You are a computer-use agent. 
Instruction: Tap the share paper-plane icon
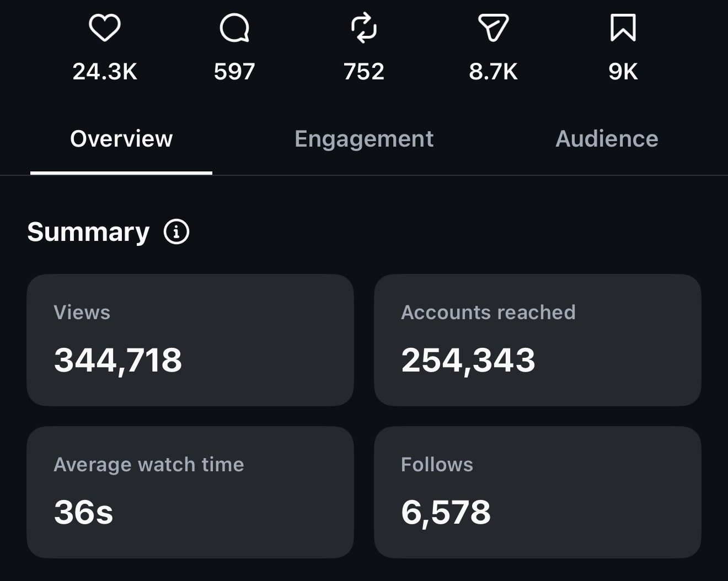[x=493, y=28]
